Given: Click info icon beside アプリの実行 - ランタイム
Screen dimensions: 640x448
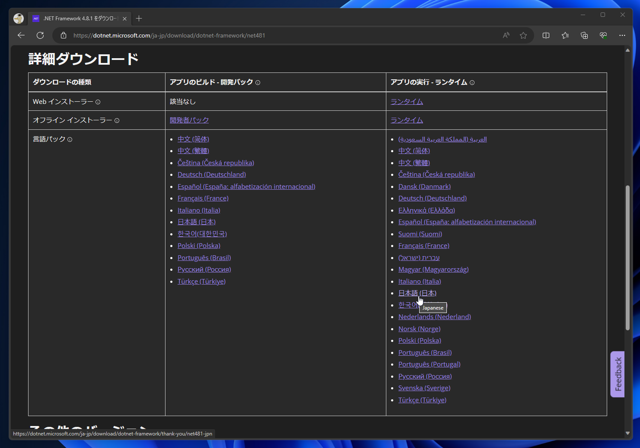Looking at the screenshot, I should [472, 82].
